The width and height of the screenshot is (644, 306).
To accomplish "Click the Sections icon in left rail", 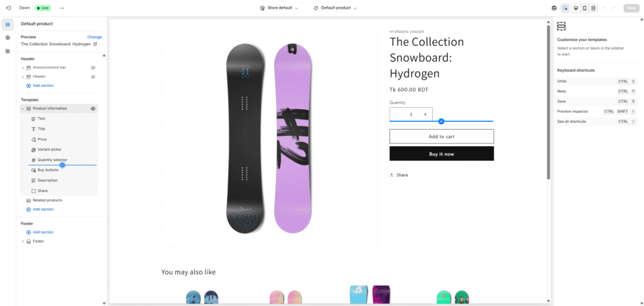I will tap(8, 25).
